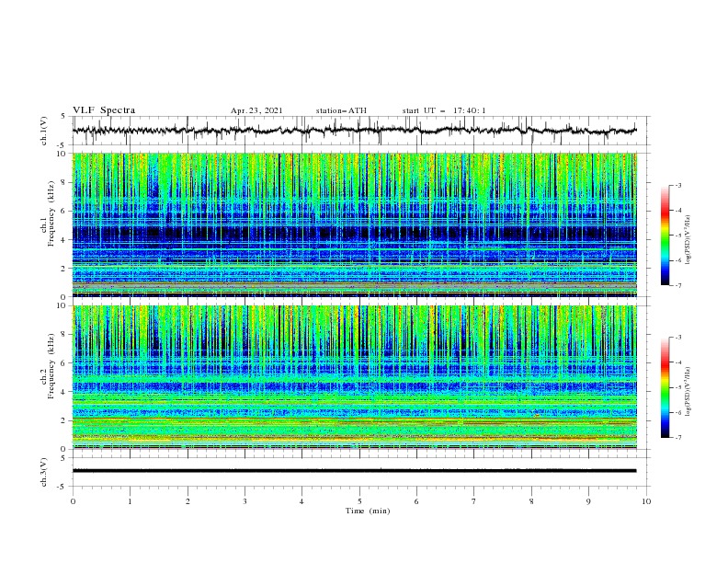Click the "ch.3(V)" axis label

[x=44, y=472]
